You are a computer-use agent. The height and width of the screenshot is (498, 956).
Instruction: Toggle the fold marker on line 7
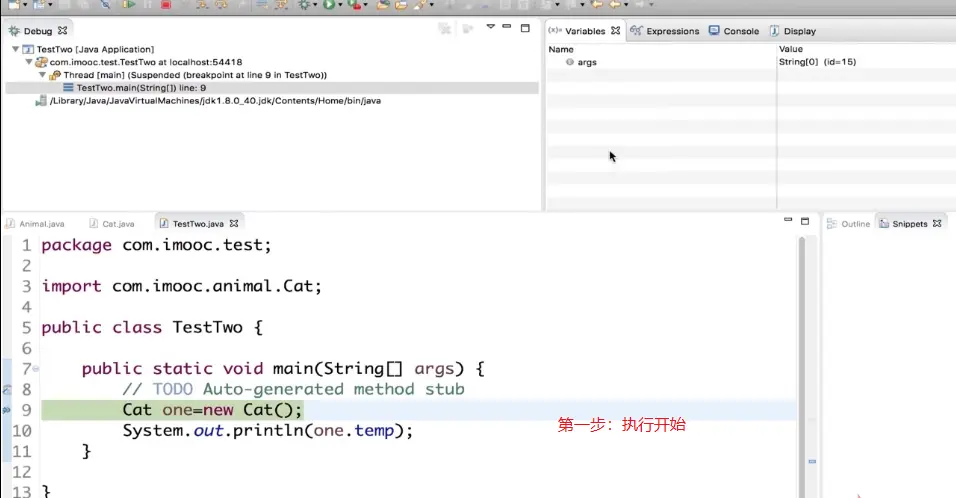tap(36, 369)
